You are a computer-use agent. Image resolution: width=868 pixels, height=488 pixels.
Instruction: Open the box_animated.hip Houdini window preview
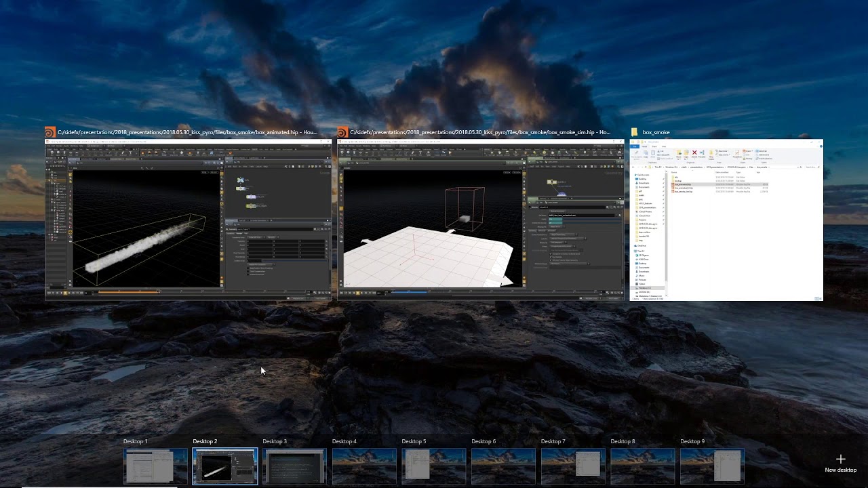[x=189, y=220]
